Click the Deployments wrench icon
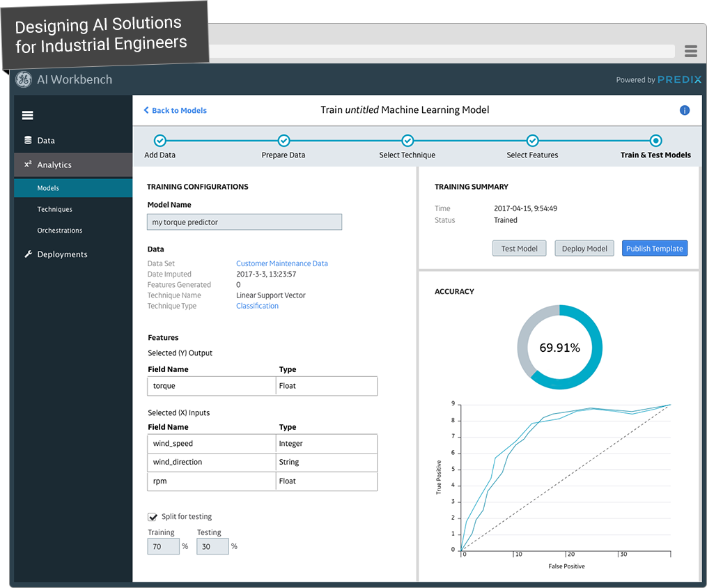The width and height of the screenshot is (707, 588). click(28, 254)
